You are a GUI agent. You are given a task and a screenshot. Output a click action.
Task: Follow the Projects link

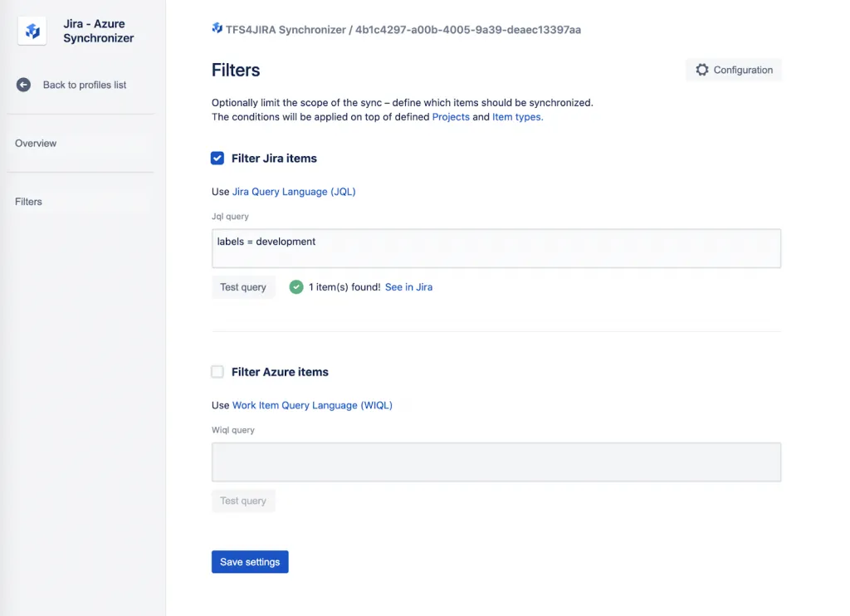(x=451, y=117)
